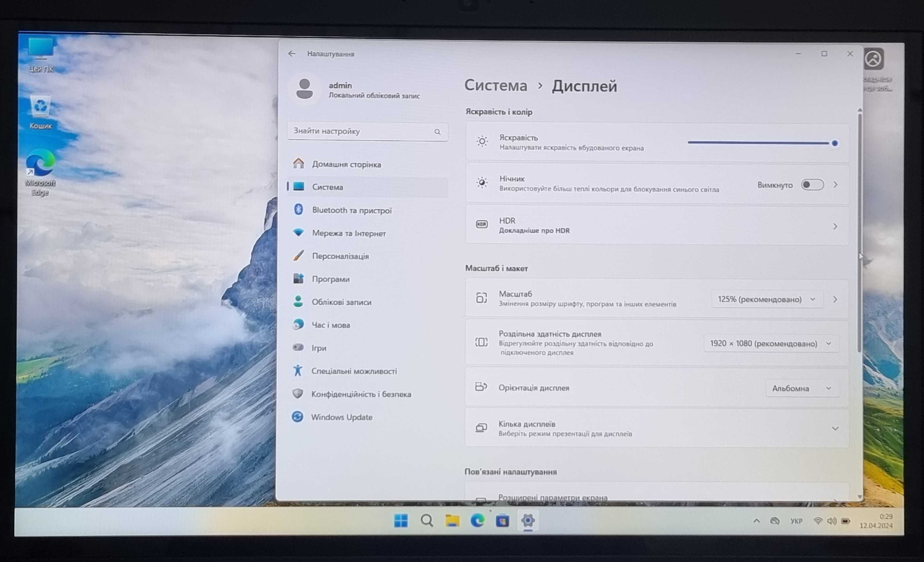Viewport: 924px width, 562px height.
Task: Click the volume tray icon
Action: coord(831,521)
